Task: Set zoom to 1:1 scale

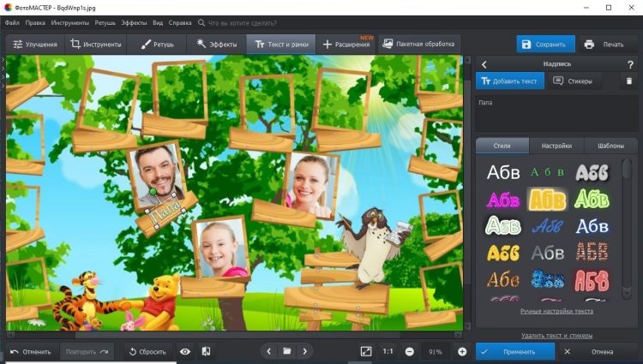Action: [388, 351]
